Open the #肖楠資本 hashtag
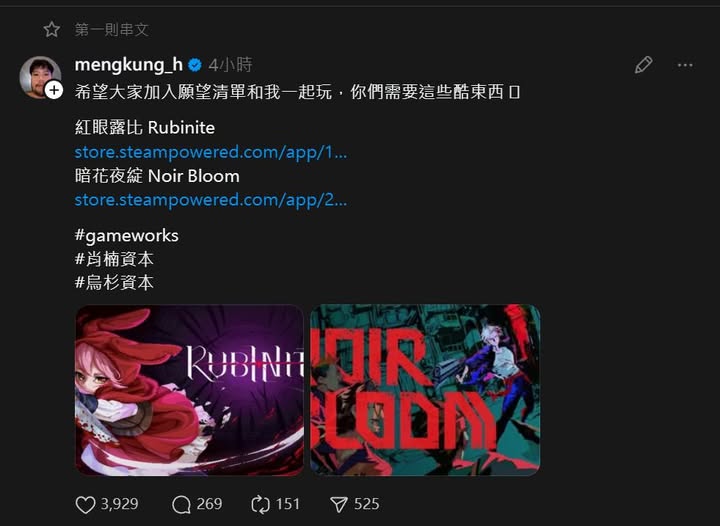This screenshot has width=720, height=526. tap(114, 259)
